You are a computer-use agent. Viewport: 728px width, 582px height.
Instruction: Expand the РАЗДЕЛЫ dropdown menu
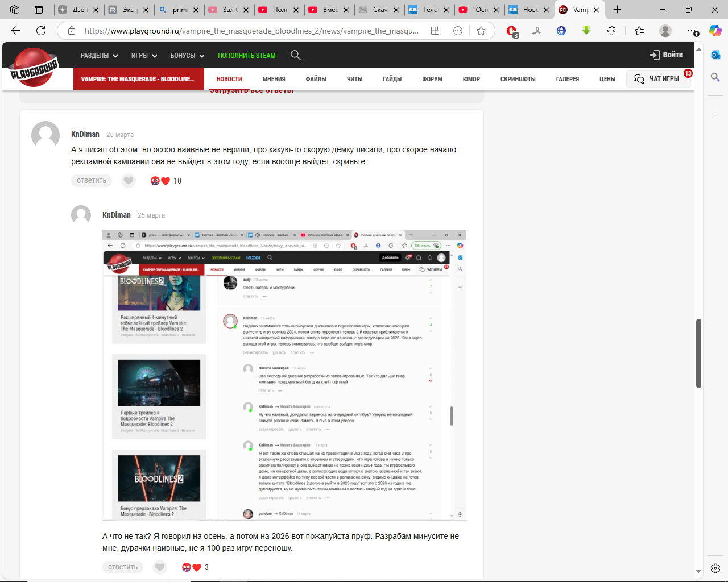(99, 56)
